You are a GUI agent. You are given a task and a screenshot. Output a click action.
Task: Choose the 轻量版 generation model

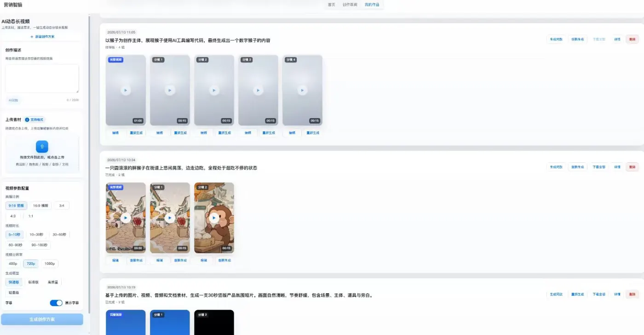(14, 292)
